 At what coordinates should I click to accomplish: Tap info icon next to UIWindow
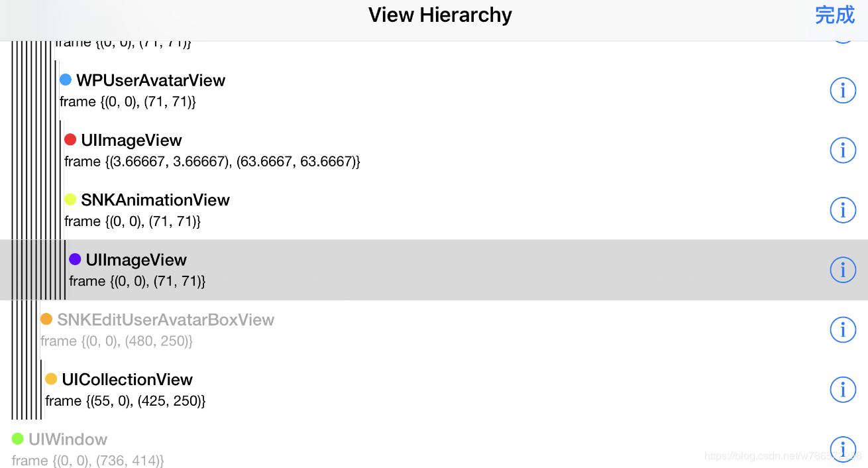pyautogui.click(x=843, y=449)
